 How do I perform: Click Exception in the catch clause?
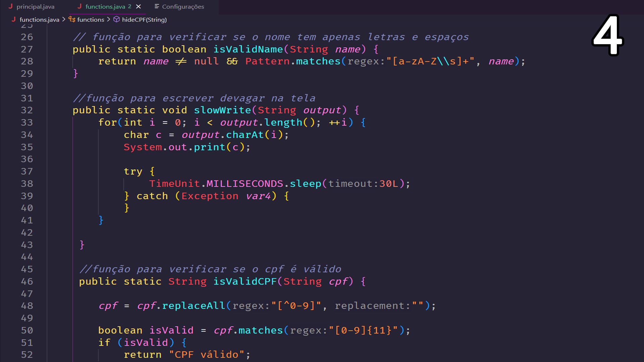point(210,196)
